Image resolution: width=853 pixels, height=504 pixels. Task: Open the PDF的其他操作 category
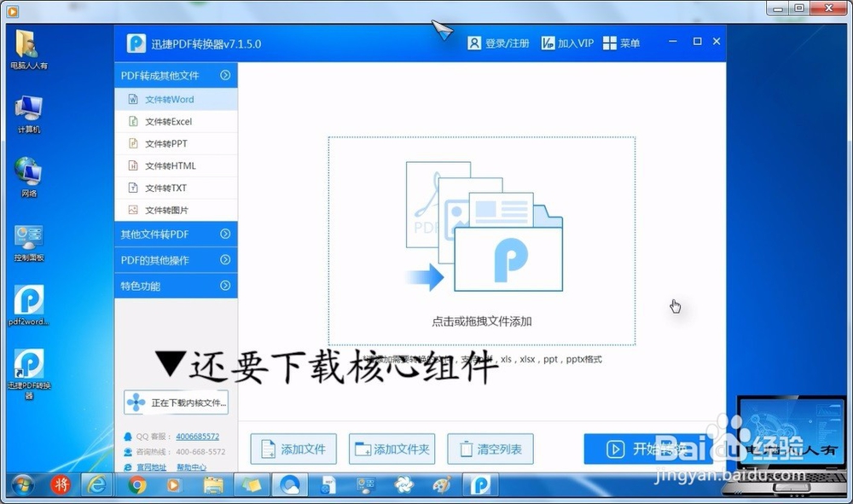click(x=176, y=260)
